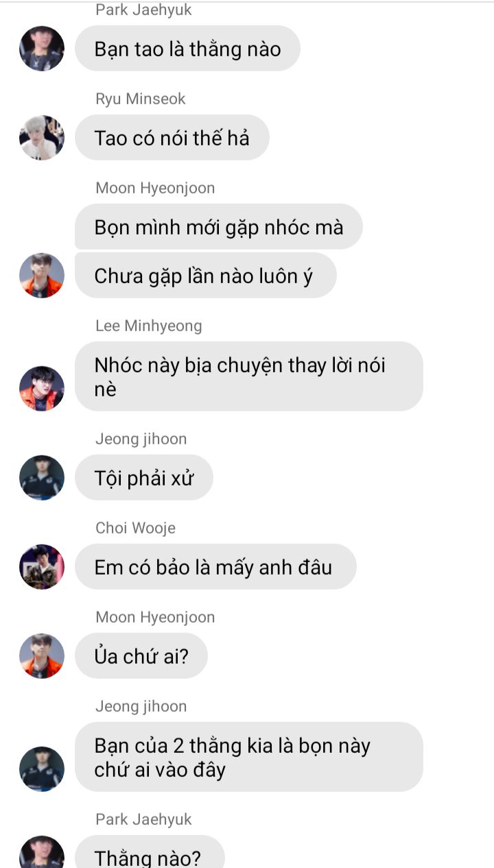
Task: Open Choi Wooje's profile picture
Action: pos(42,567)
